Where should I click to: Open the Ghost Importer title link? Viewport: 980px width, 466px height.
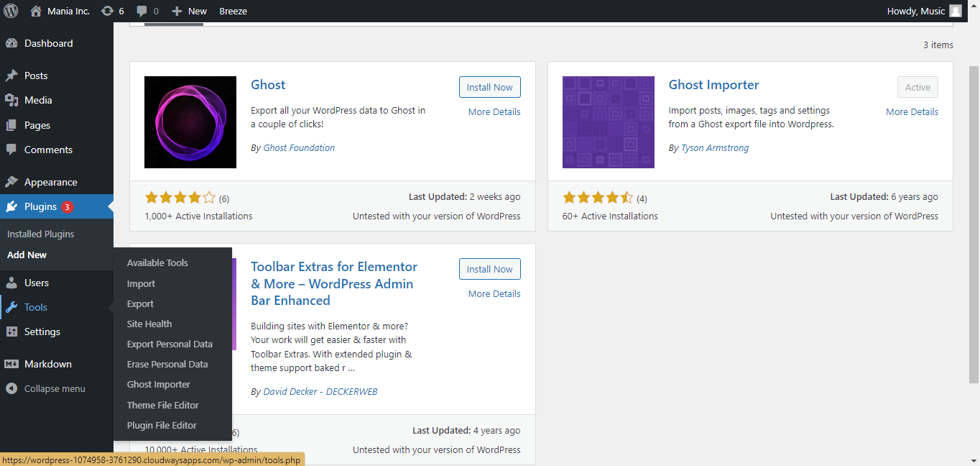(x=713, y=85)
